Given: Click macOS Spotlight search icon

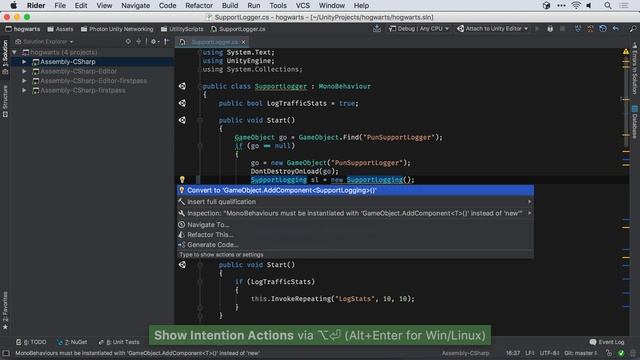Looking at the screenshot, I should point(608,6).
